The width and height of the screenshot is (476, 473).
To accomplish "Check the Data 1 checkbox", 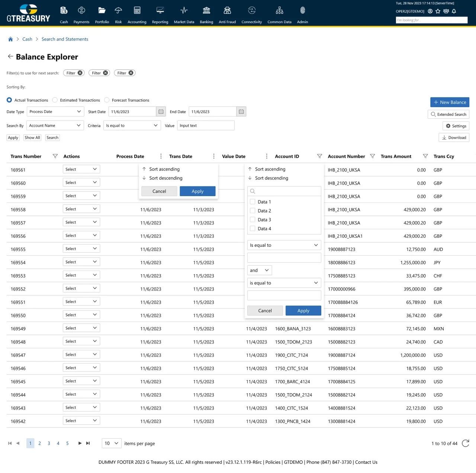I will 253,202.
